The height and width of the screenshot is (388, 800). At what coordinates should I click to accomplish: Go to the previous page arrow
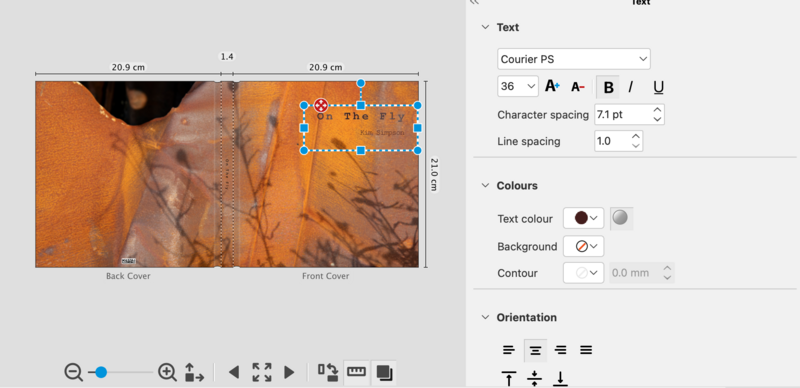coord(234,372)
